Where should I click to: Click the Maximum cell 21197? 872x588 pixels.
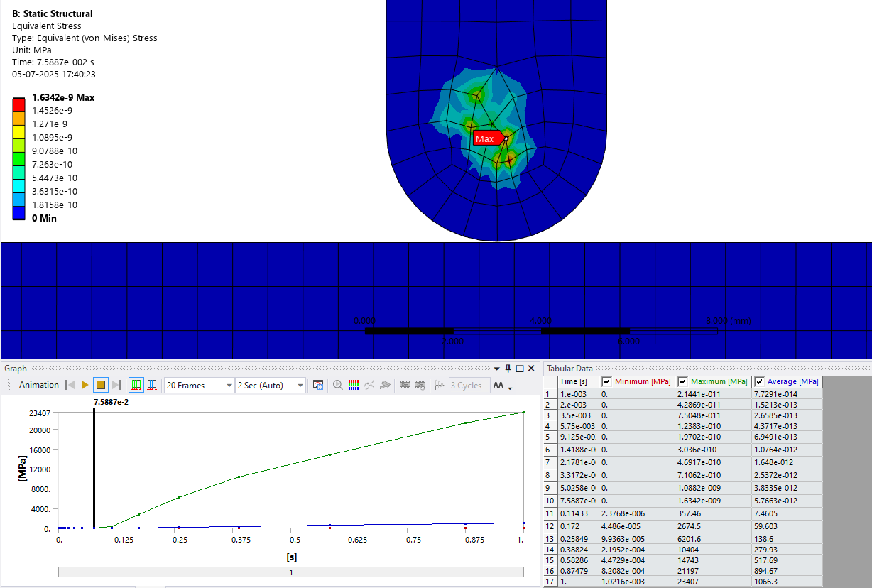714,570
